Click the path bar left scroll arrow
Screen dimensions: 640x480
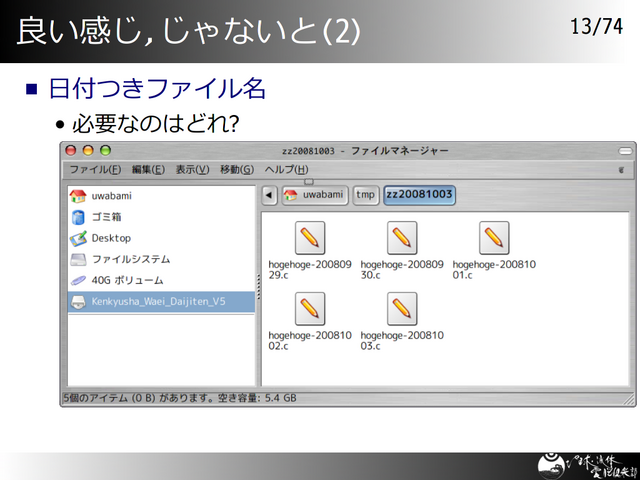(269, 195)
